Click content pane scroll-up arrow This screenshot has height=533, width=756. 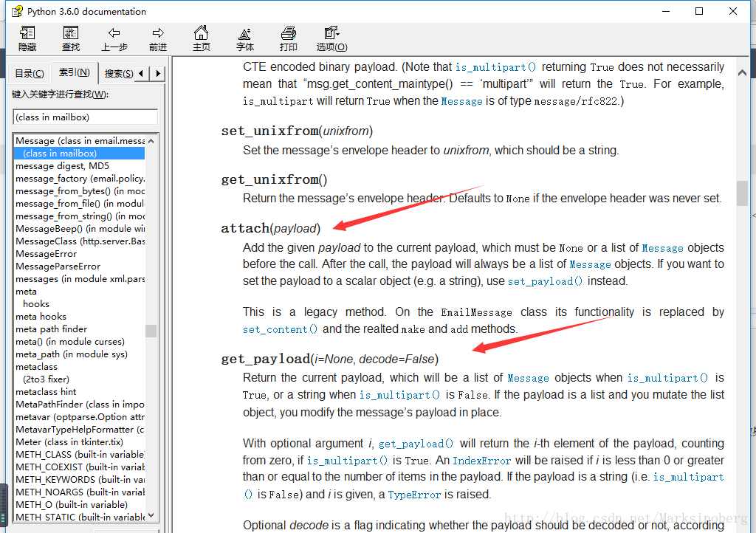[x=743, y=73]
